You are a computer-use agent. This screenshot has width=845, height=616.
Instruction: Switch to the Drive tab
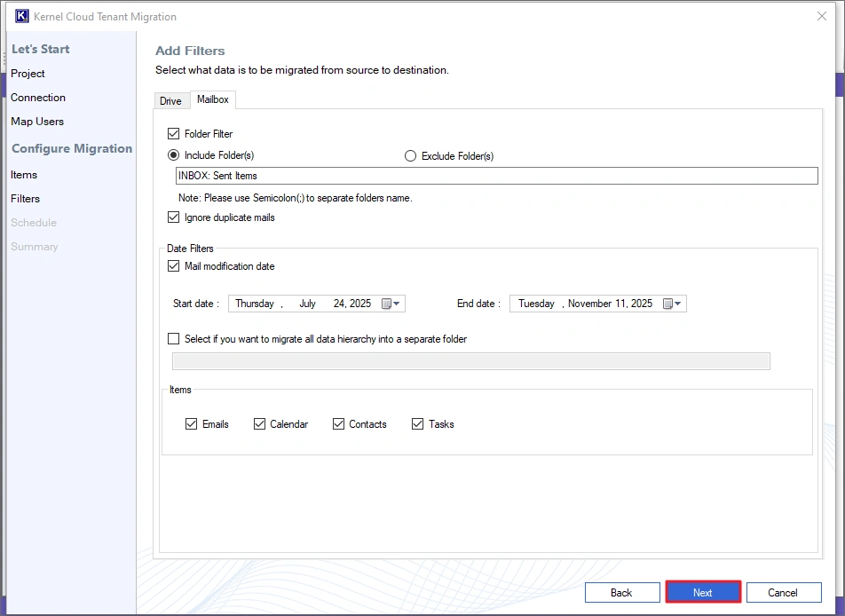click(170, 101)
